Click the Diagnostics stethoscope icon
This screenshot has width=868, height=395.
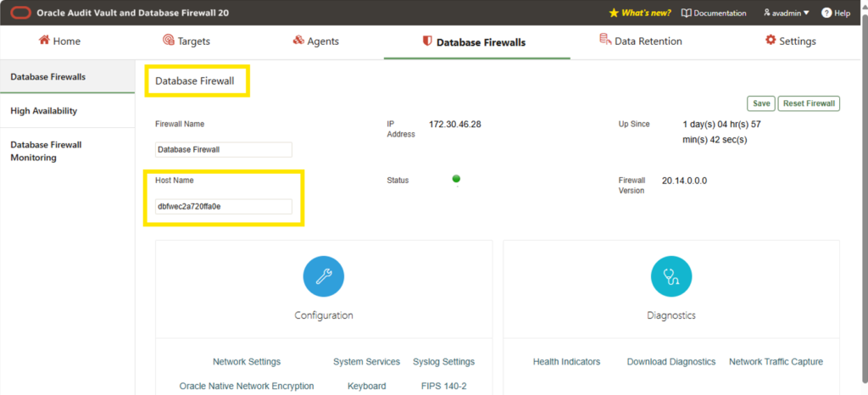click(x=671, y=276)
